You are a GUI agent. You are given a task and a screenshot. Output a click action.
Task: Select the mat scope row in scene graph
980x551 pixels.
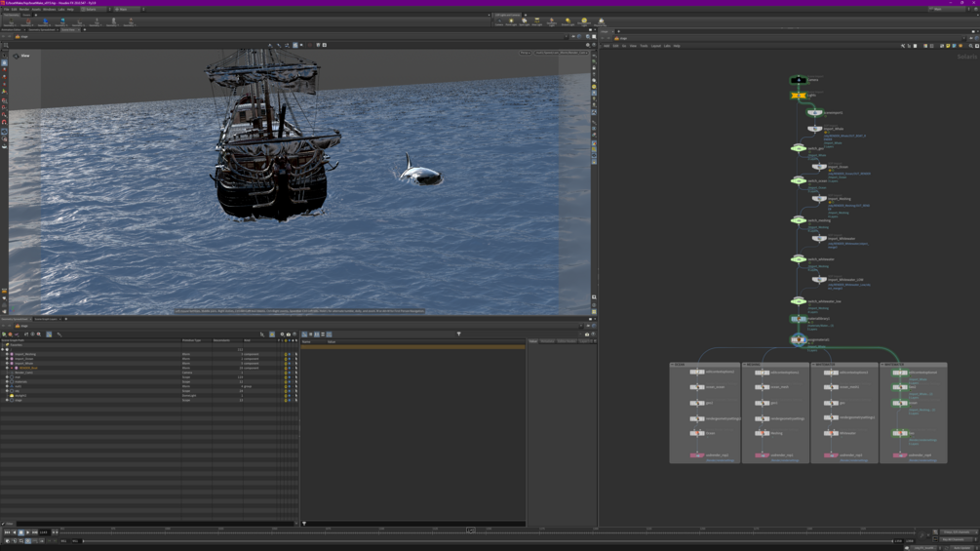pos(147,377)
